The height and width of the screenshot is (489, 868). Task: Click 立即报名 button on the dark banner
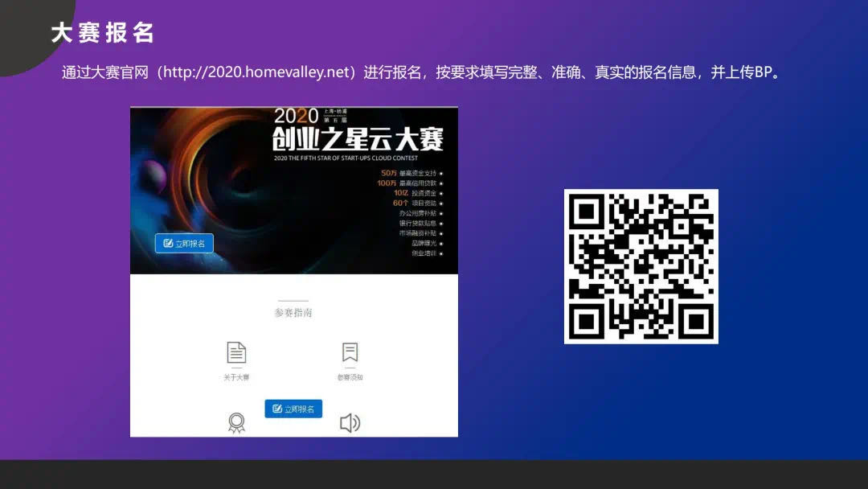[184, 243]
